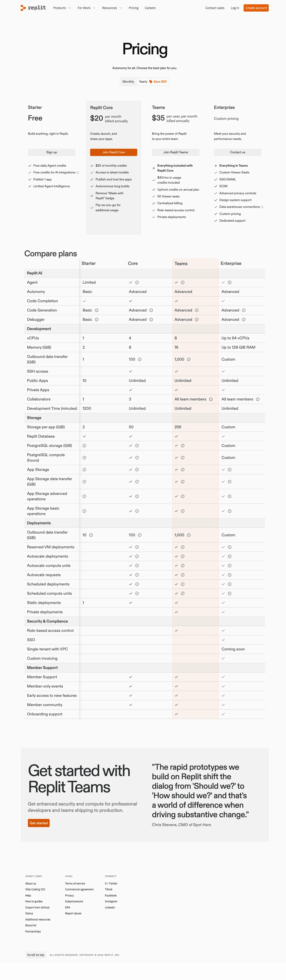Screen dimensions: 286x980
Task: Click the Join Replit Core button
Action: coord(113,152)
